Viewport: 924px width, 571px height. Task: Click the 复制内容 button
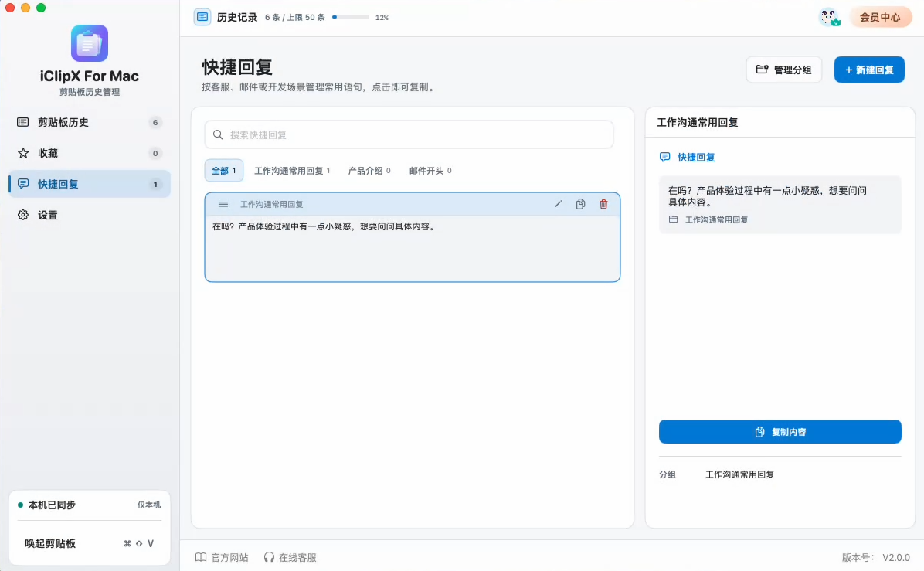pos(780,431)
